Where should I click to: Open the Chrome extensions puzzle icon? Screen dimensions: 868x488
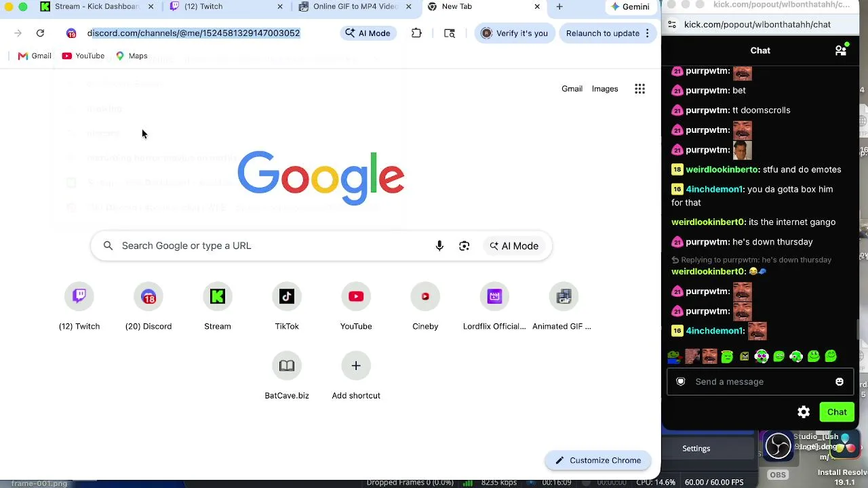[x=416, y=33]
